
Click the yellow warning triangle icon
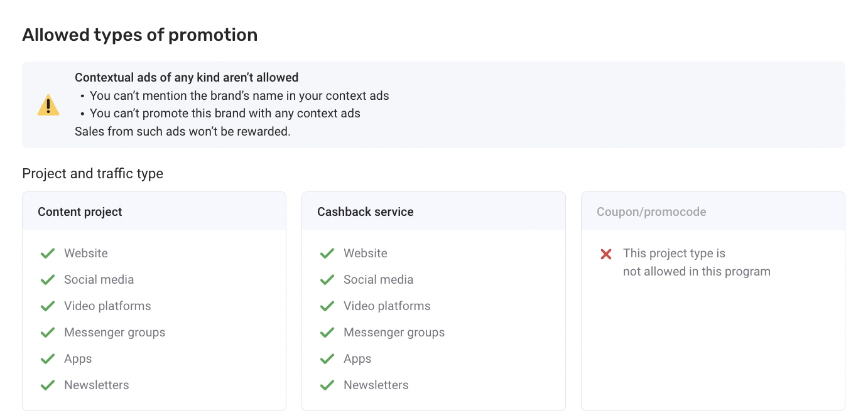[48, 105]
